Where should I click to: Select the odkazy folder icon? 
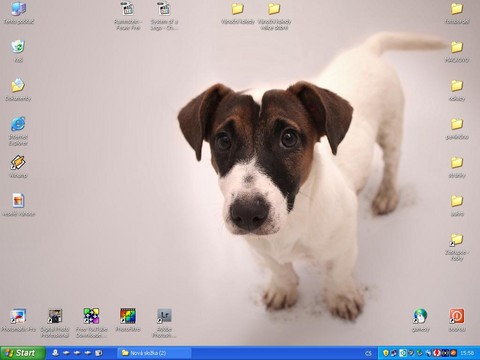(457, 86)
